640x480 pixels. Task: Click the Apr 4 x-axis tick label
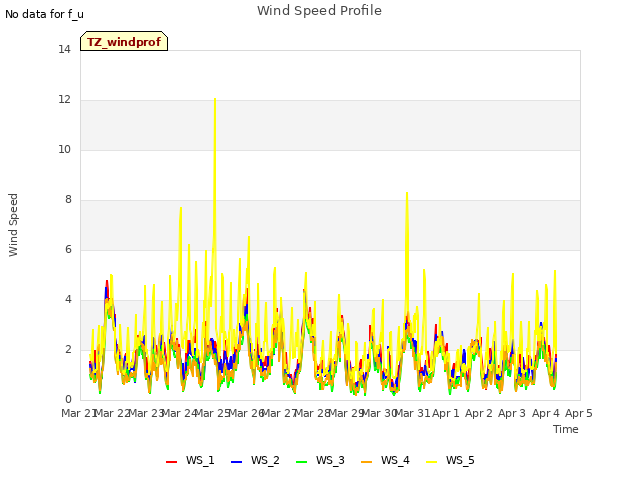tap(545, 413)
